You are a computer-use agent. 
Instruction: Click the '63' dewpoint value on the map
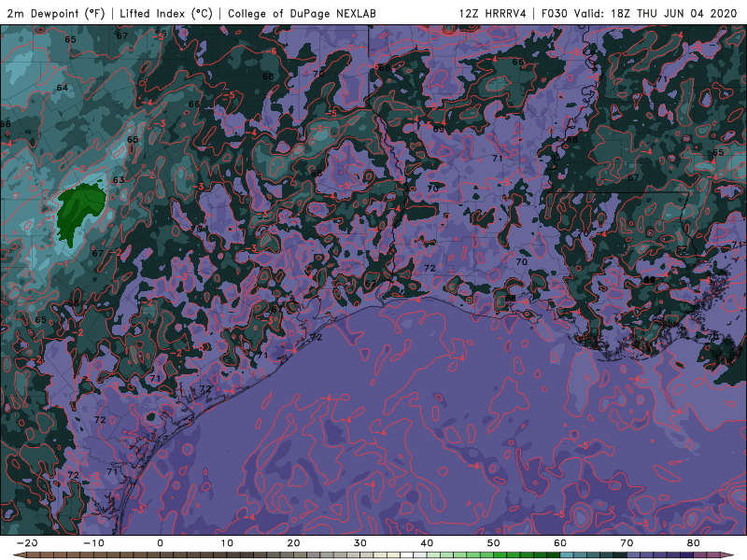119,180
